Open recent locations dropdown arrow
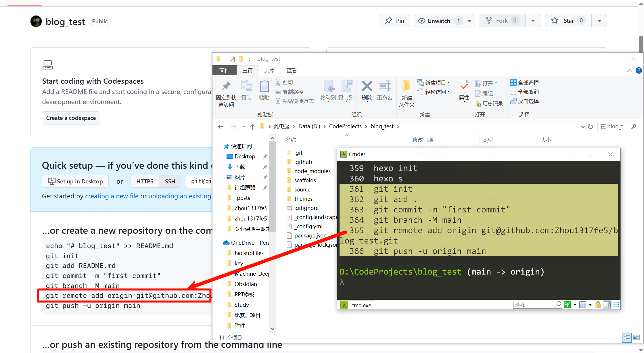Screen dimensions: 644x353 coord(244,126)
